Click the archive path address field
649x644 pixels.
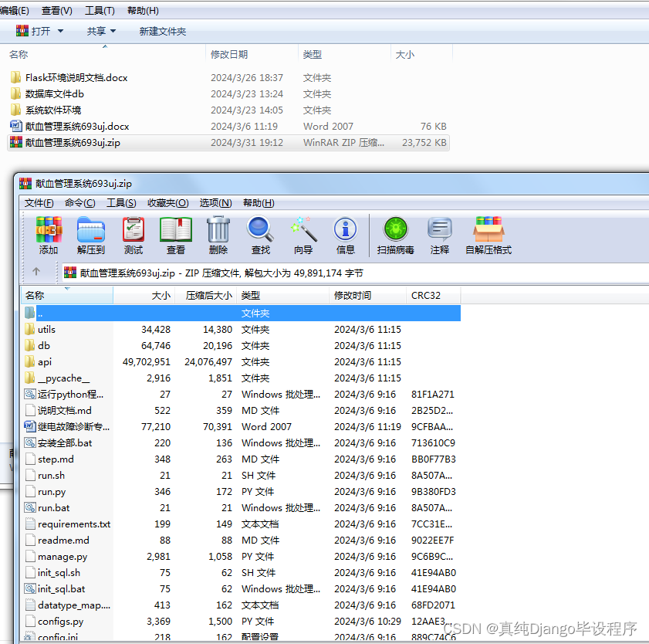(x=355, y=273)
